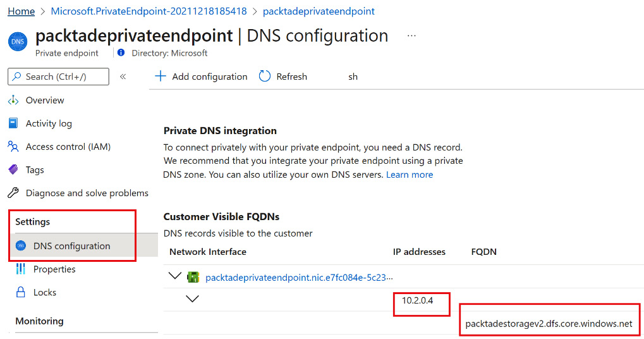The image size is (644, 339).
Task: Collapse the network interface row chevron
Action: [174, 276]
